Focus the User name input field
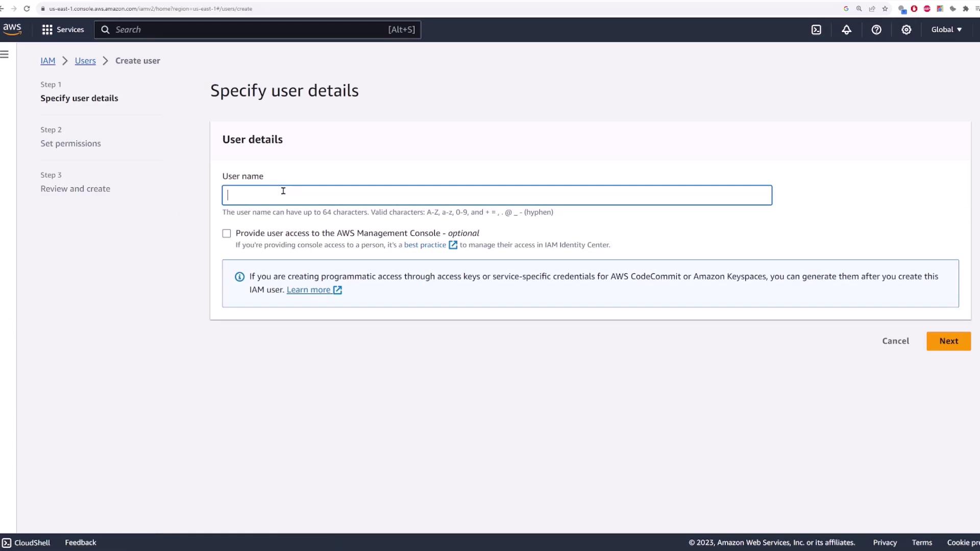This screenshot has width=980, height=551. 497,195
